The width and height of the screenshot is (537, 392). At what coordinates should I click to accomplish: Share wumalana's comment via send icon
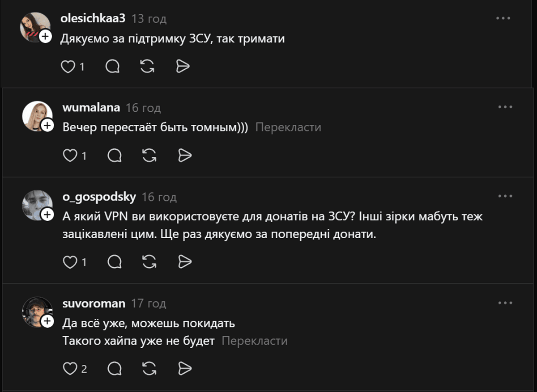185,156
